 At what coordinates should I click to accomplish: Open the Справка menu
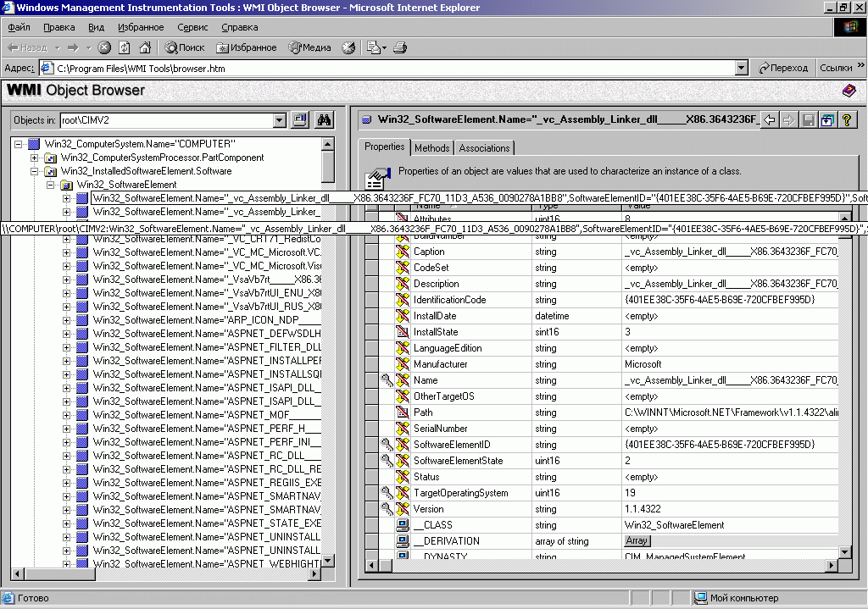tap(239, 27)
